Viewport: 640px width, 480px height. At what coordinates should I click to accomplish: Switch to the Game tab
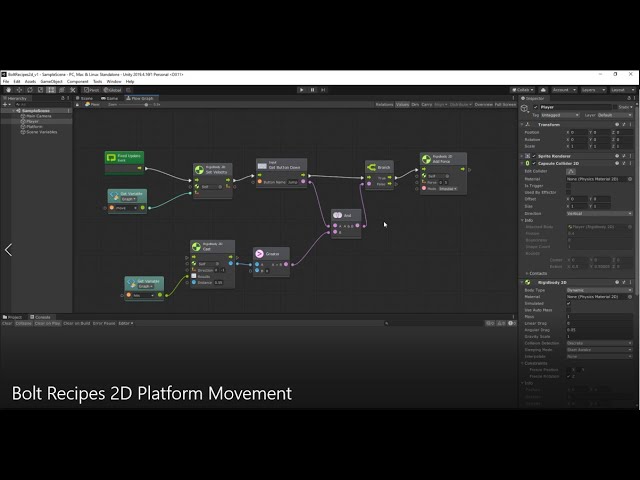[109, 98]
